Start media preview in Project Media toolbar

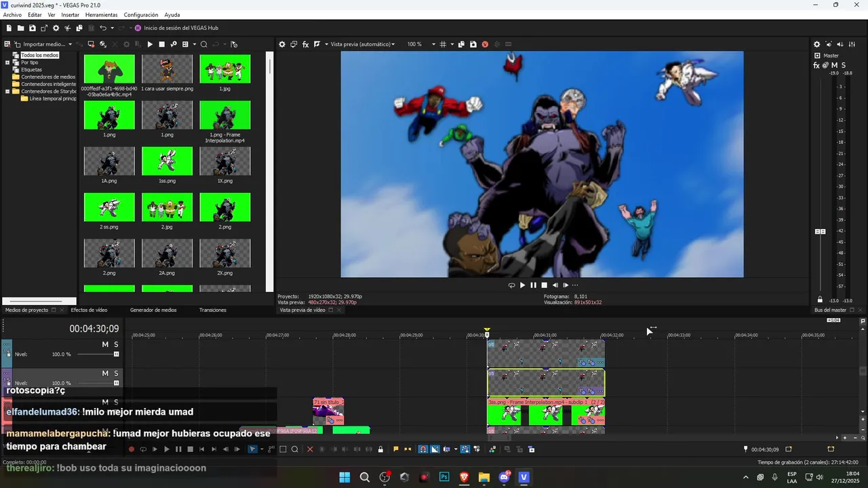(x=150, y=44)
